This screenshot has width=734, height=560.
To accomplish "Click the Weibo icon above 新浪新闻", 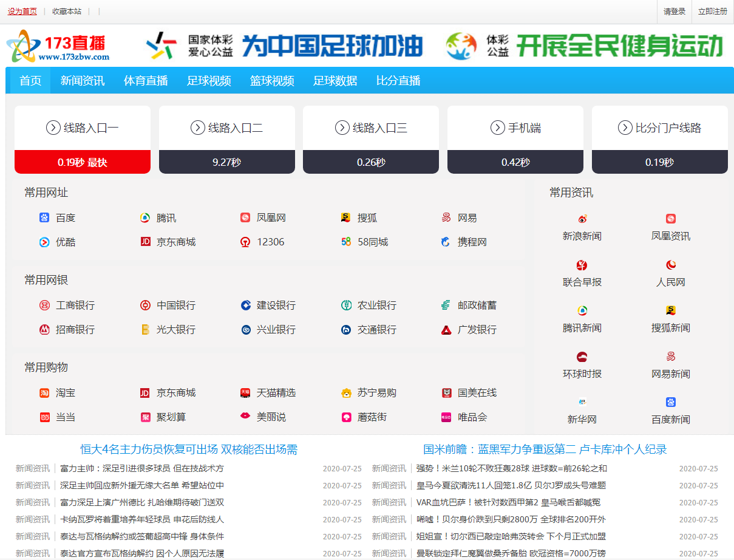I will pos(582,219).
